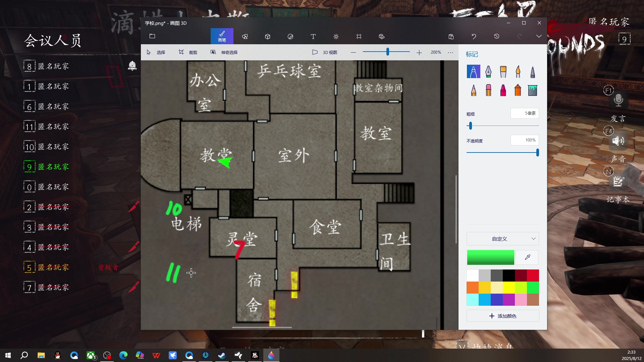Click the 神奇选择 magic select tool
This screenshot has height=362, width=644.
coord(224,52)
